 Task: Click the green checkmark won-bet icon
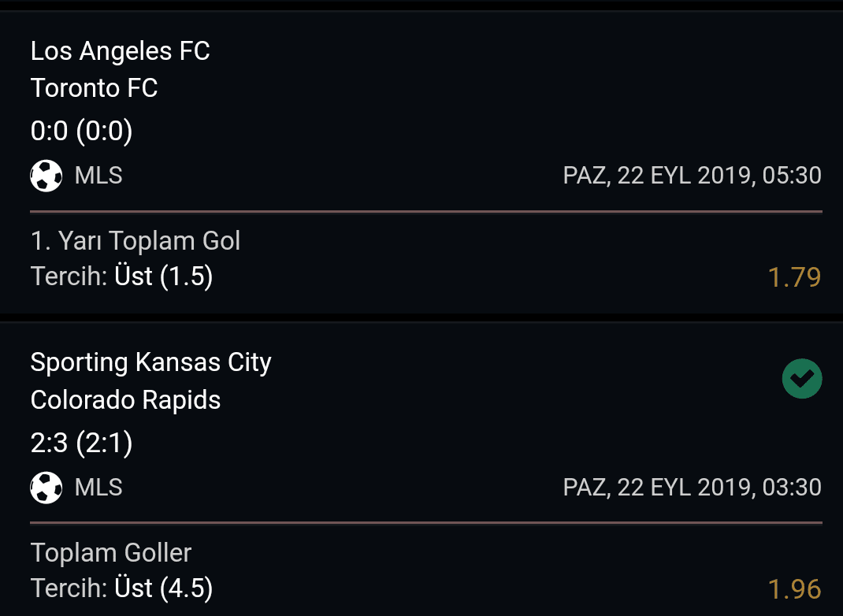[801, 378]
